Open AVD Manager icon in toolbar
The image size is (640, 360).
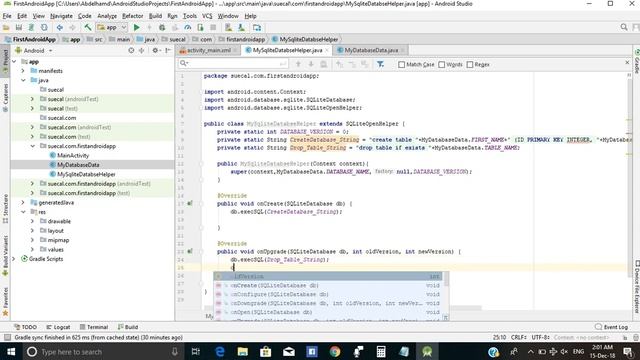coord(228,27)
